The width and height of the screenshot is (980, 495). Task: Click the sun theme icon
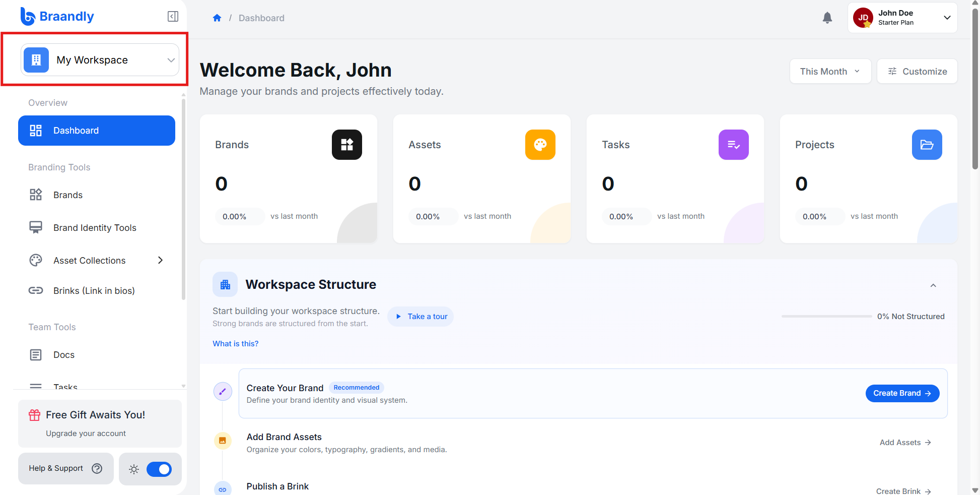click(x=134, y=469)
